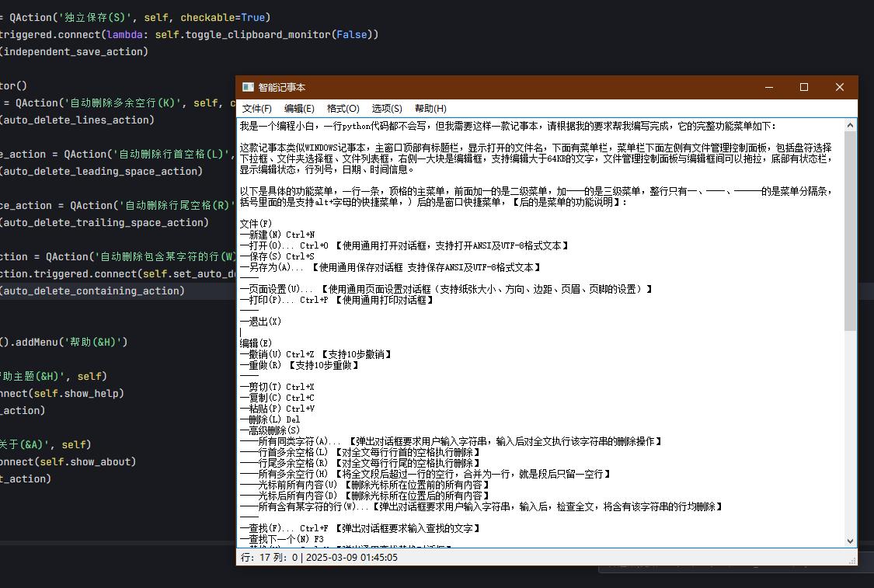874x588 pixels.
Task: Open the 文件(F) menu
Action: 256,109
